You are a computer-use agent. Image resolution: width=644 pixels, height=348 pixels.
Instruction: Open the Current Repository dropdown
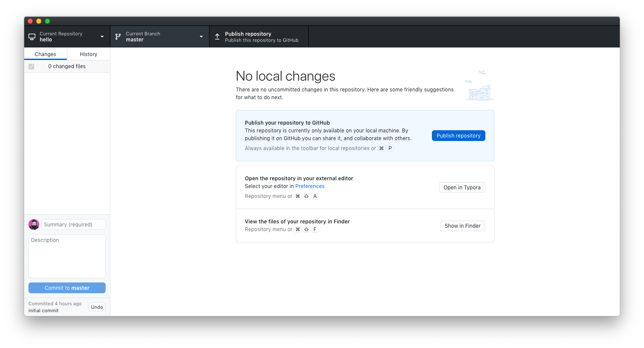click(67, 36)
